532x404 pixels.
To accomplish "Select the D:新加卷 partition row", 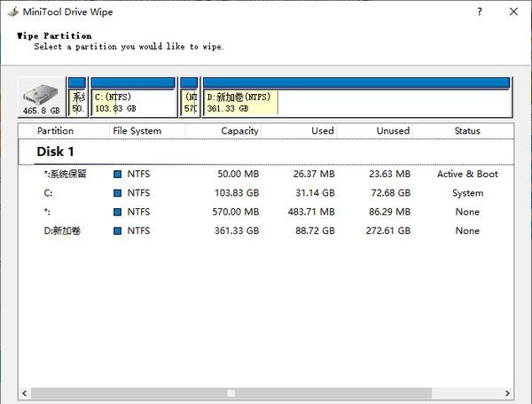I will [x=266, y=231].
